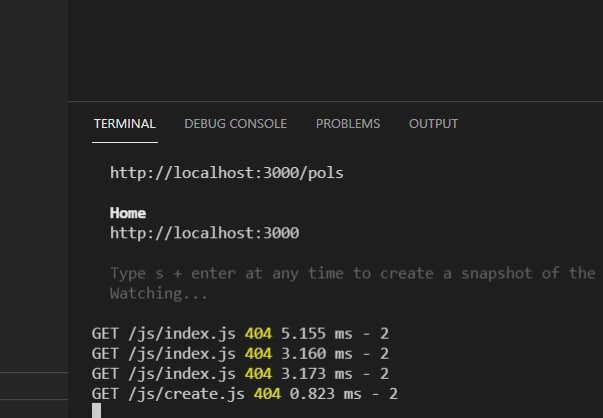Focus the empty editor area above the panel

[335, 50]
